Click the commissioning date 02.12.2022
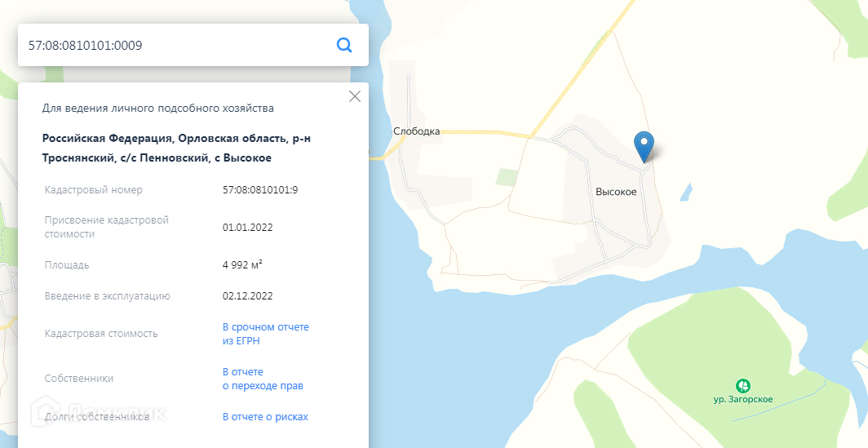 point(247,296)
